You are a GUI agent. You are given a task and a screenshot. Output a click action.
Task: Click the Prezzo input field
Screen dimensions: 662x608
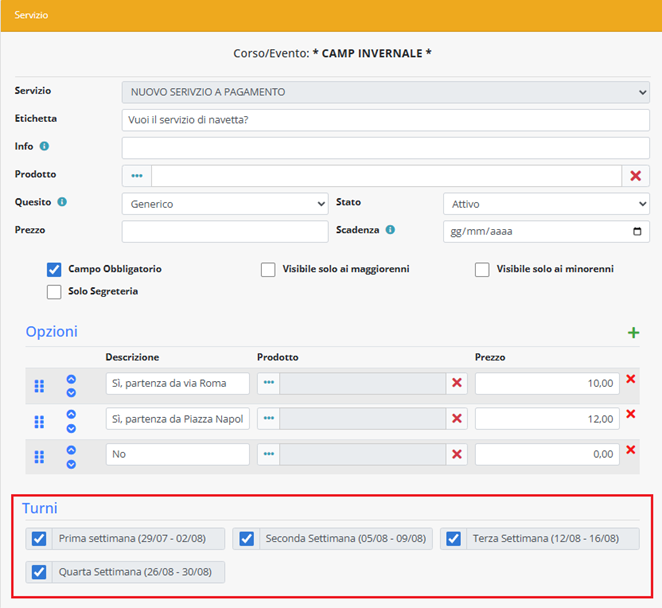tap(224, 232)
